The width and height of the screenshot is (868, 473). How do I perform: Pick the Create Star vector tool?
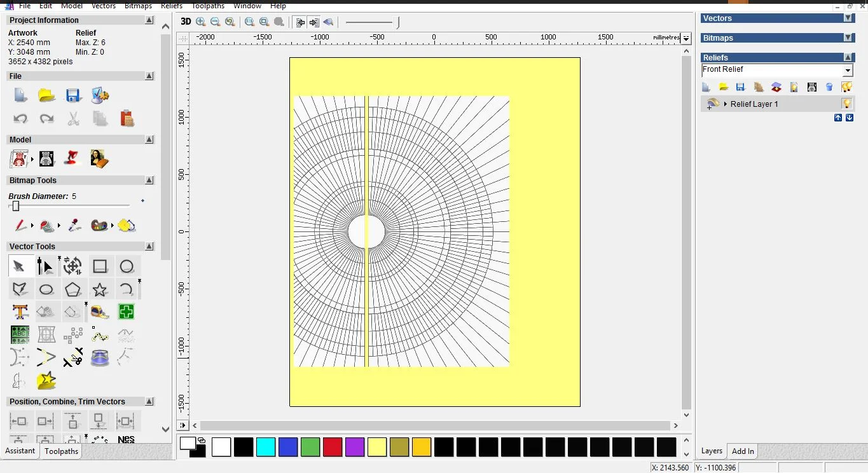pos(100,290)
